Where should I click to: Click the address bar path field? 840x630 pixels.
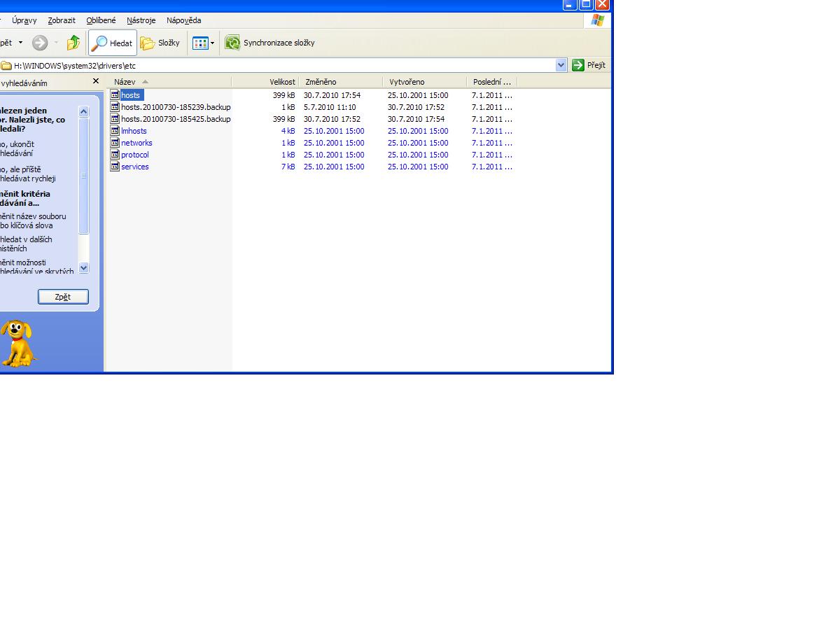pos(280,65)
